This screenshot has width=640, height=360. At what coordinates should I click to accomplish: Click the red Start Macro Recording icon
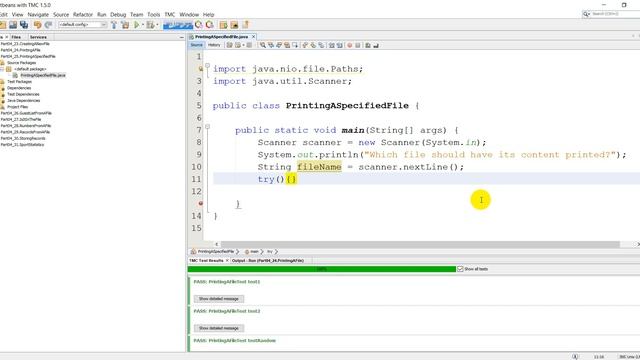tap(349, 45)
